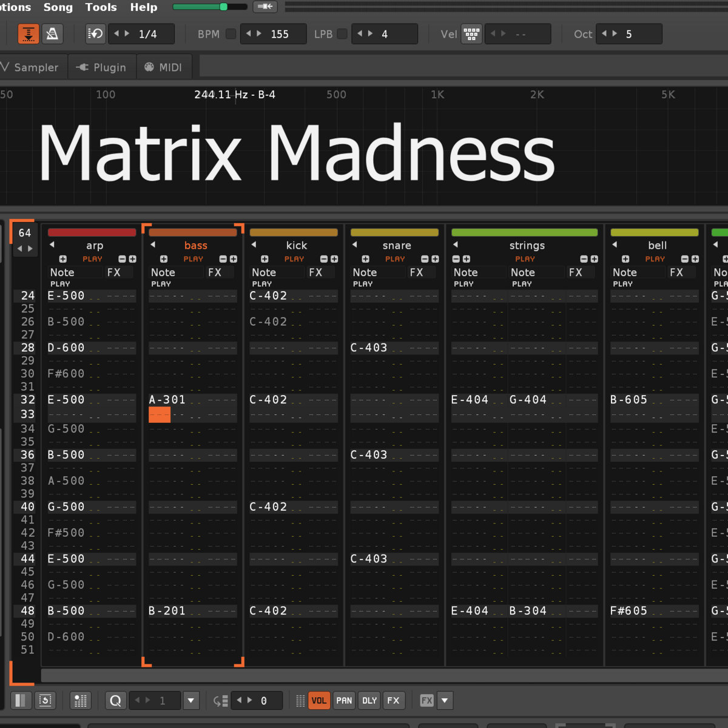The width and height of the screenshot is (728, 728).
Task: Click the small button right of master volume
Action: tap(265, 7)
